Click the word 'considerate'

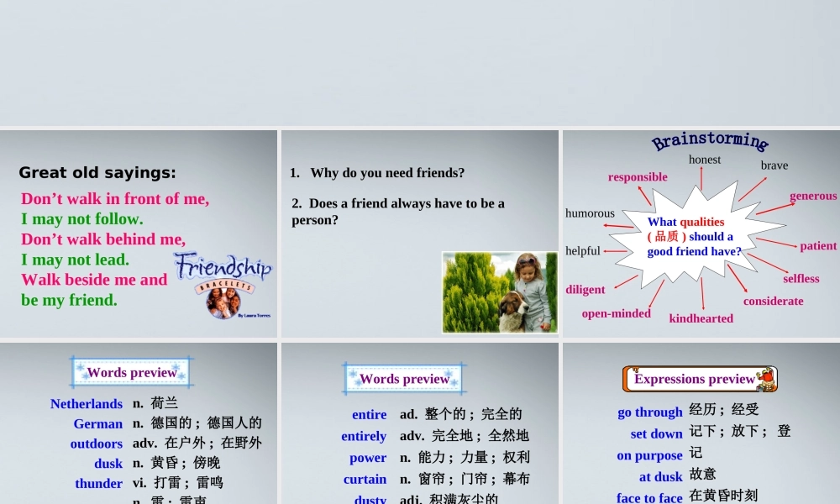[x=773, y=301]
